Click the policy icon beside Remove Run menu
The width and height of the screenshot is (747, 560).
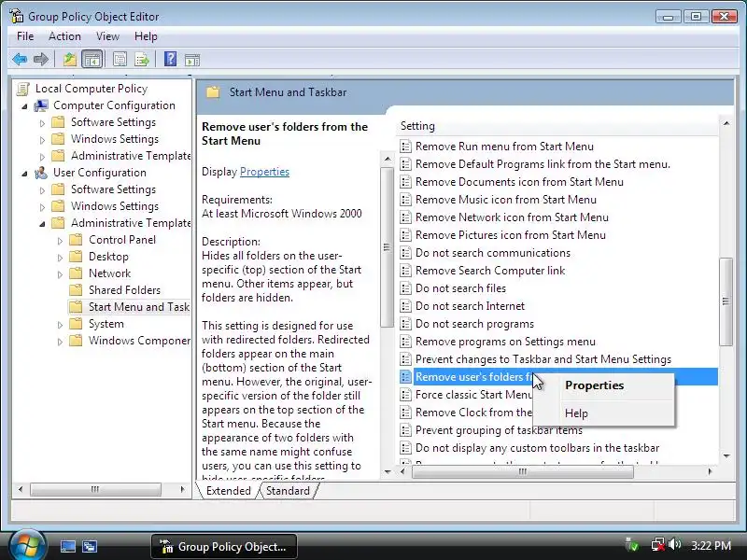405,147
